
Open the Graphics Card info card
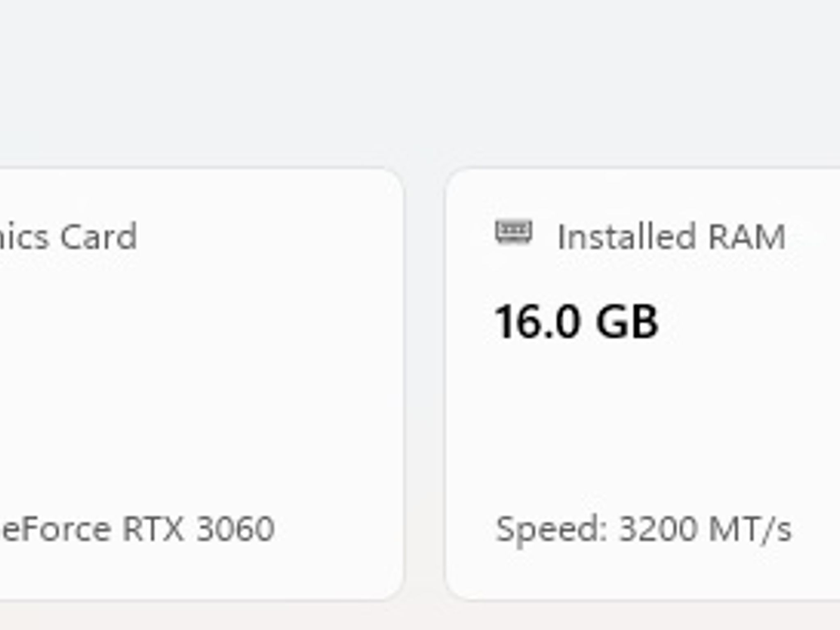pos(201,383)
